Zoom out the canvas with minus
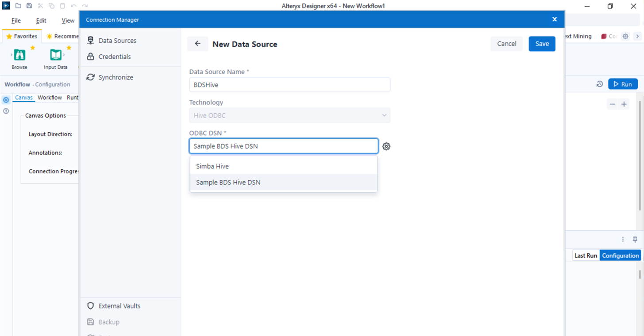Screen dimensions: 644x336 612,104
